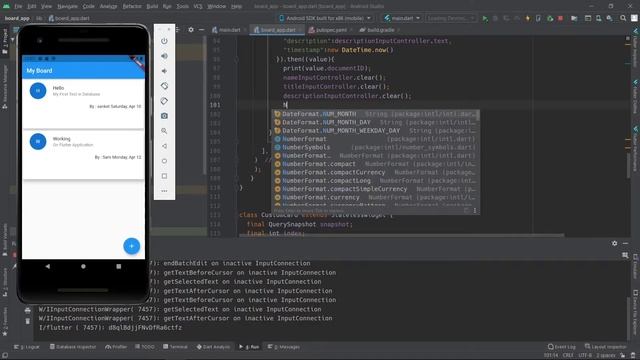Open the Layout Inspector button
This screenshot has height=360, width=640.
point(605,347)
